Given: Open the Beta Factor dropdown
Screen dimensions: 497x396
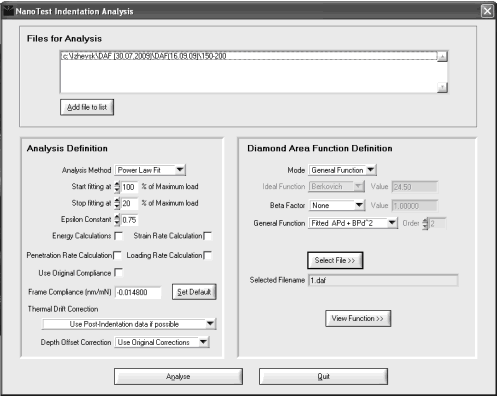Looking at the screenshot, I should 337,205.
